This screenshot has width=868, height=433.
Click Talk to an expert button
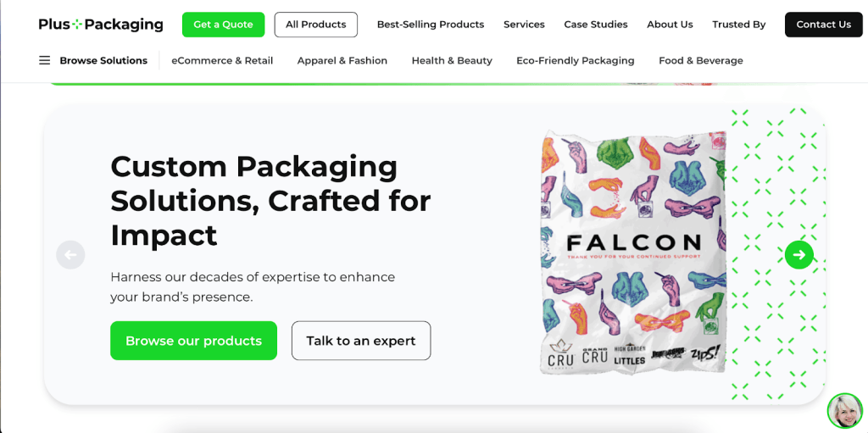(x=361, y=341)
